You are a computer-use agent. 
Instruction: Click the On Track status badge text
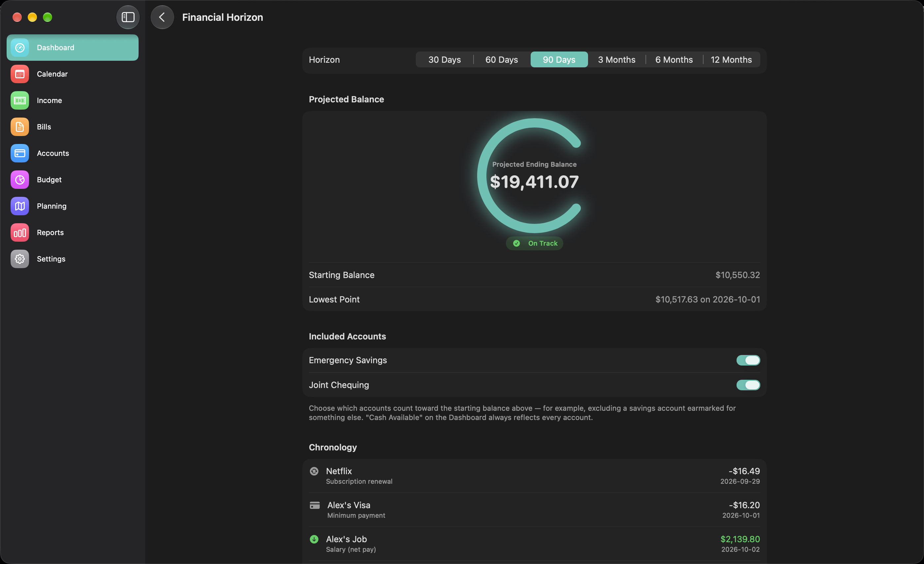[x=543, y=243]
